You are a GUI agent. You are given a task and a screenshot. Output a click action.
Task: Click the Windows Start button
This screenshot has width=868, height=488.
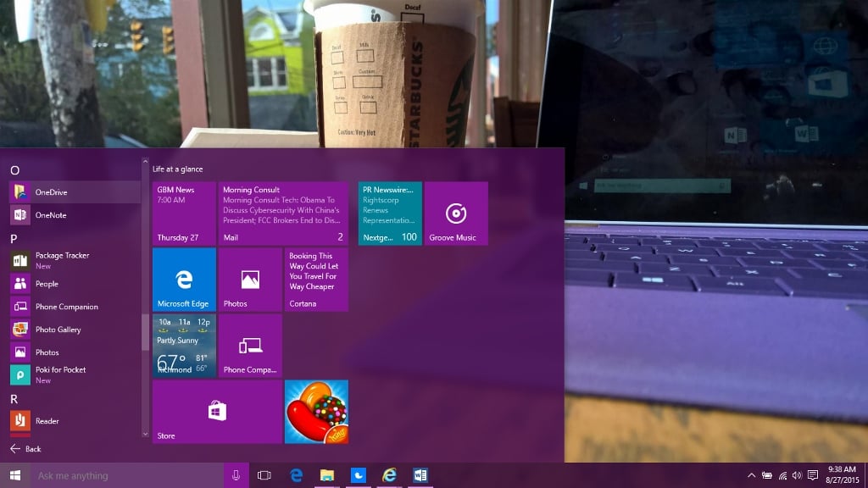point(15,475)
